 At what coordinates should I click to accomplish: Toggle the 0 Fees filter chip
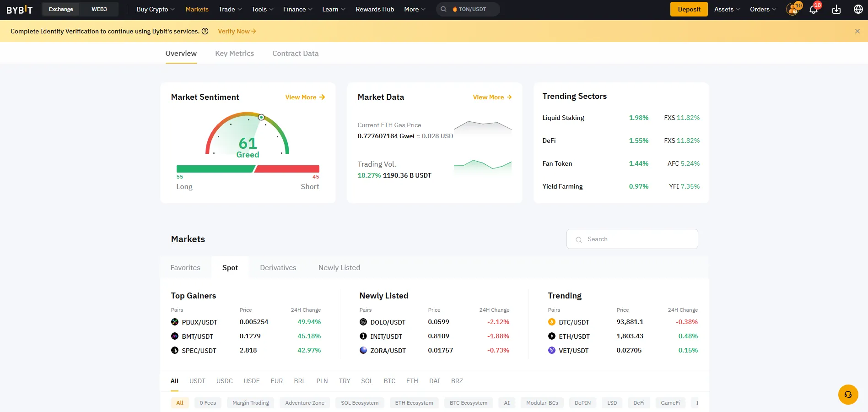coord(208,403)
